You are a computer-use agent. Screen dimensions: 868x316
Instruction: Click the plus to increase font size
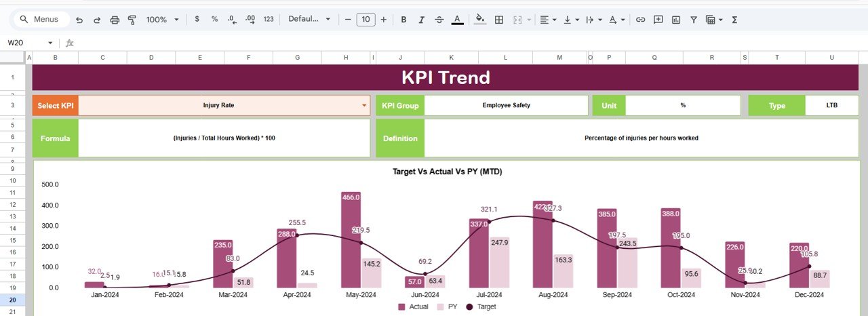click(x=384, y=20)
